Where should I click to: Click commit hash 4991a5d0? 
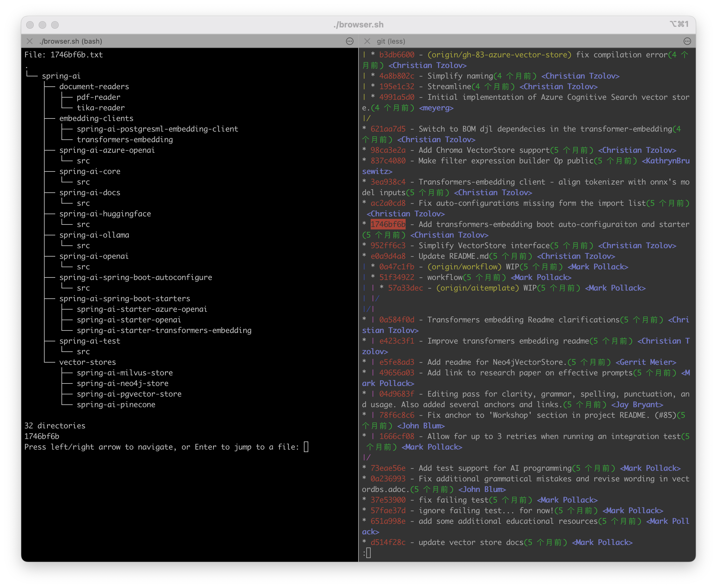click(x=397, y=97)
